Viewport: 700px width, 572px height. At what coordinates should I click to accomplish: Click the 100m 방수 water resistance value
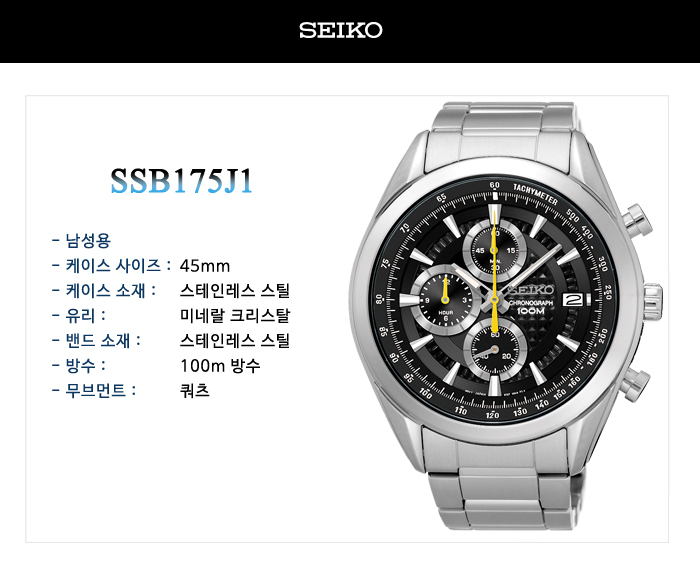point(220,366)
